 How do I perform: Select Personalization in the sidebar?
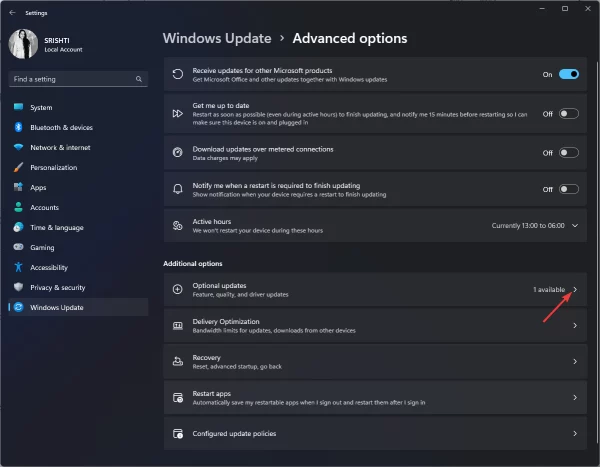[x=78, y=167]
